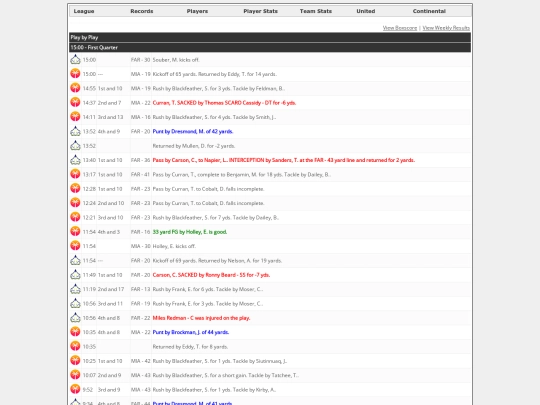Select the Souber, M. kicks off text
Image resolution: width=540 pixels, height=405 pixels.
point(176,60)
